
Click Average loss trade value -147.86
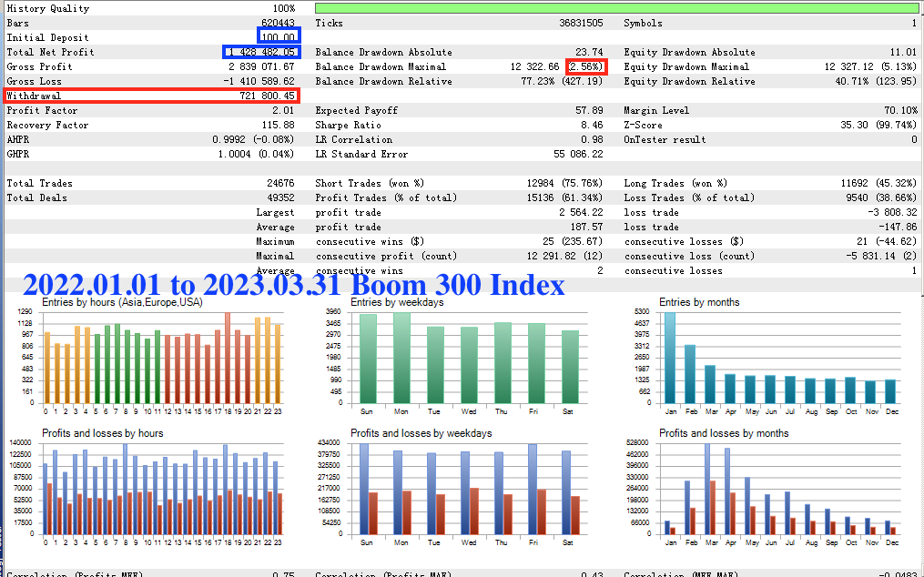(899, 227)
